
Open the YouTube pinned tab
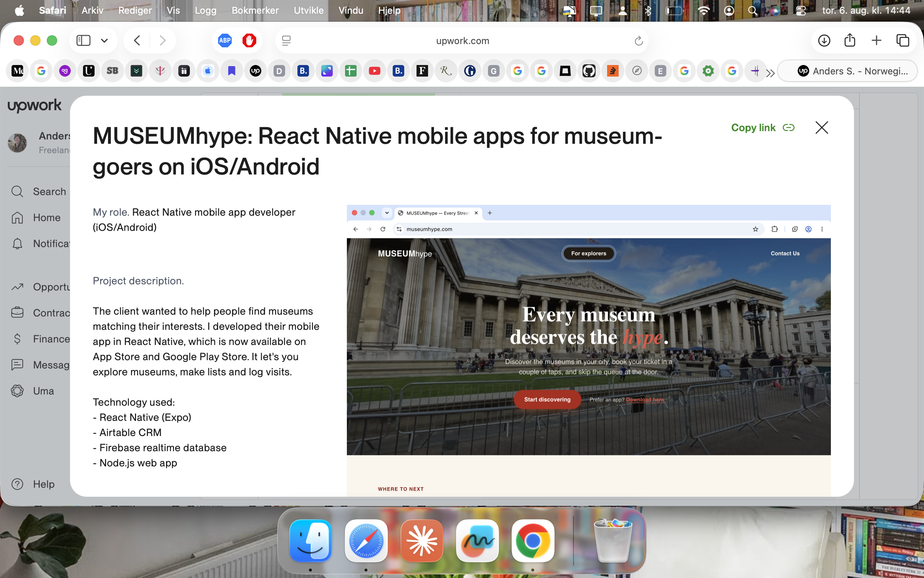click(375, 71)
